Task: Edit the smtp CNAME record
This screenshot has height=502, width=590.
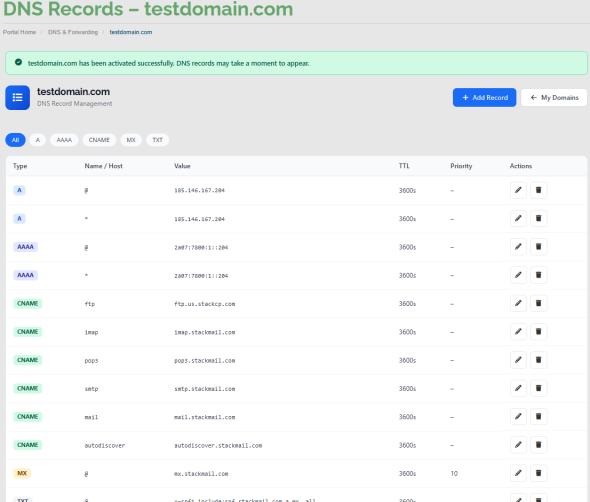Action: pos(518,388)
